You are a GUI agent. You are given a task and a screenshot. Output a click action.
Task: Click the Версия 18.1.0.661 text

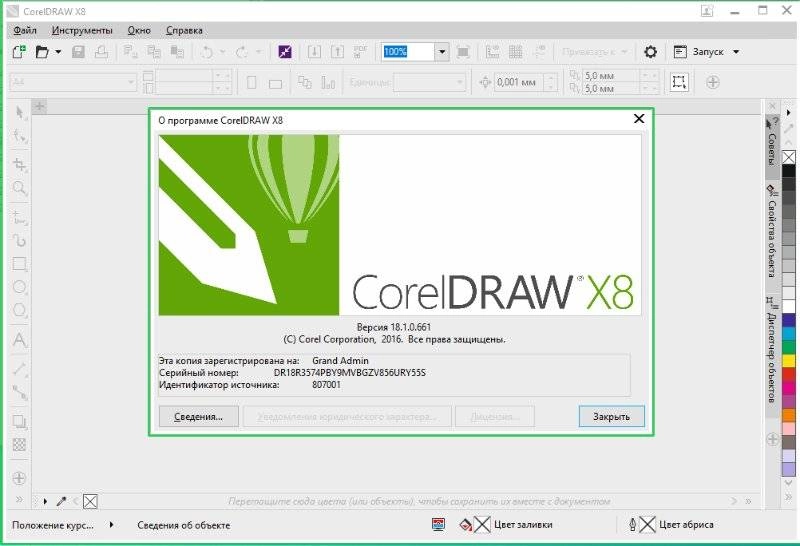(394, 327)
